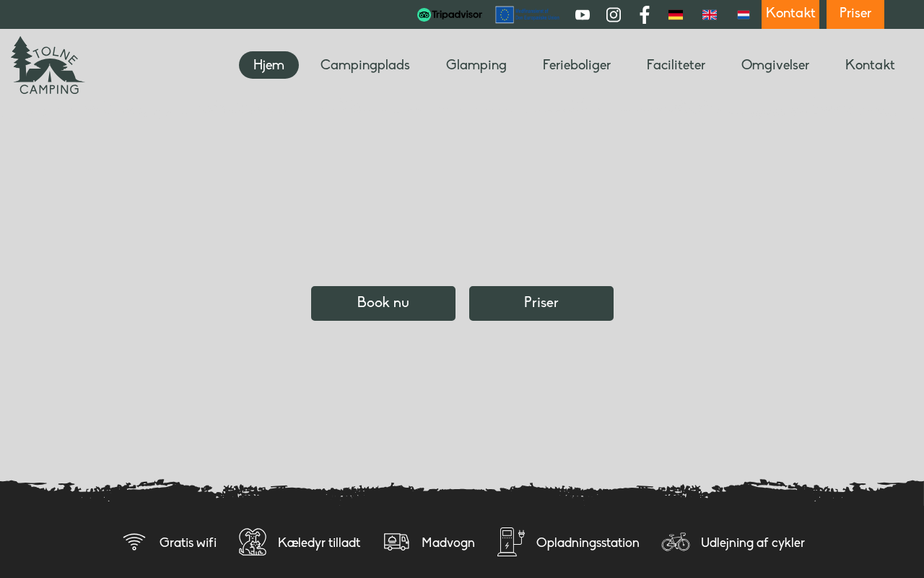Click the pets allowed dog icon
The image size is (924, 578).
253,542
